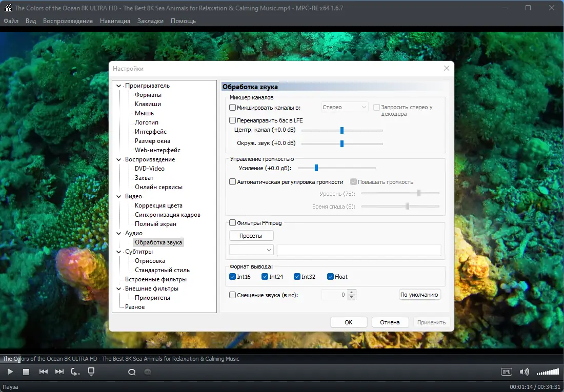
Task: Uncheck the Int16 output format
Action: point(232,277)
